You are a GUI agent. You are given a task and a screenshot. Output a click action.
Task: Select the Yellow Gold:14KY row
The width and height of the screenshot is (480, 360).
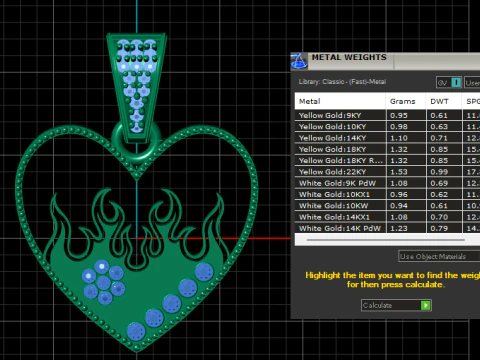pyautogui.click(x=387, y=138)
